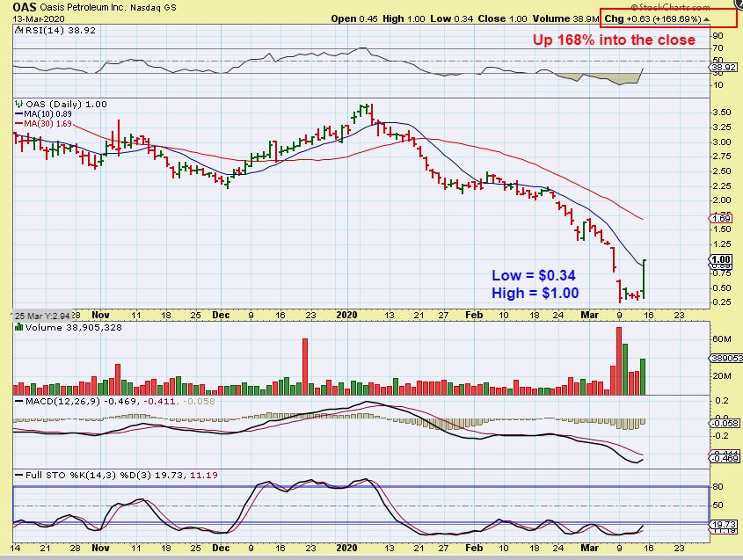Image resolution: width=743 pixels, height=560 pixels.
Task: Click the 13-Mar-2020 date text
Action: tap(39, 19)
